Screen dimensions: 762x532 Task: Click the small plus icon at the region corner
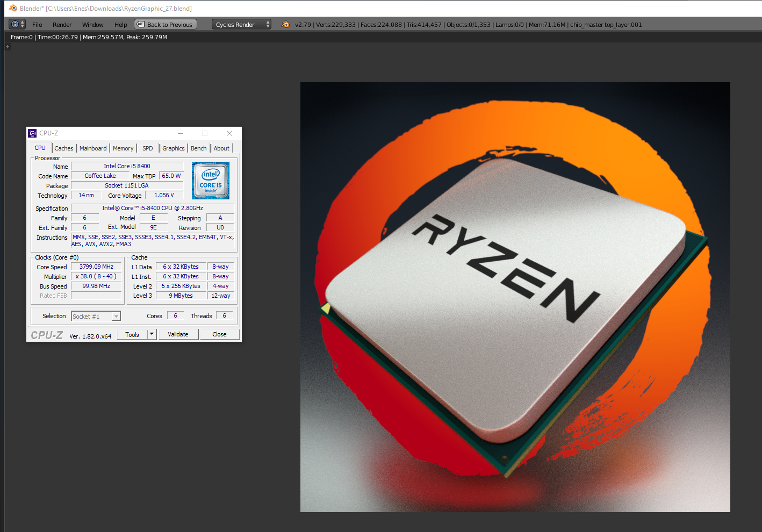click(8, 47)
